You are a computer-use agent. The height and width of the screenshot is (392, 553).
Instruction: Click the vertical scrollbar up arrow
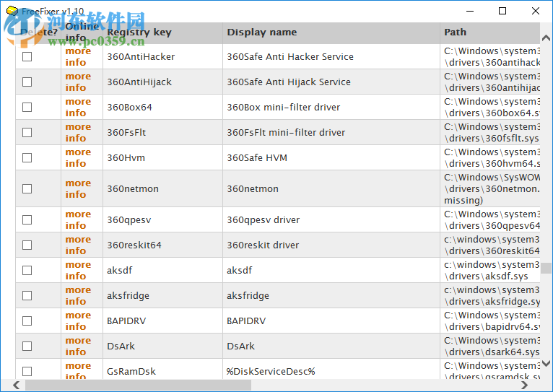(546, 38)
